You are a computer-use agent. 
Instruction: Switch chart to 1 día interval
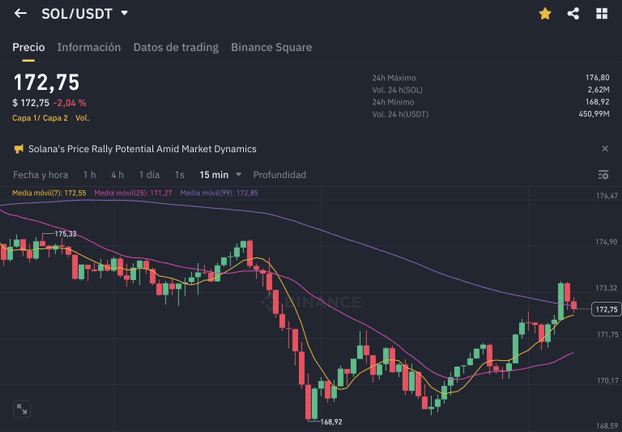click(x=149, y=175)
